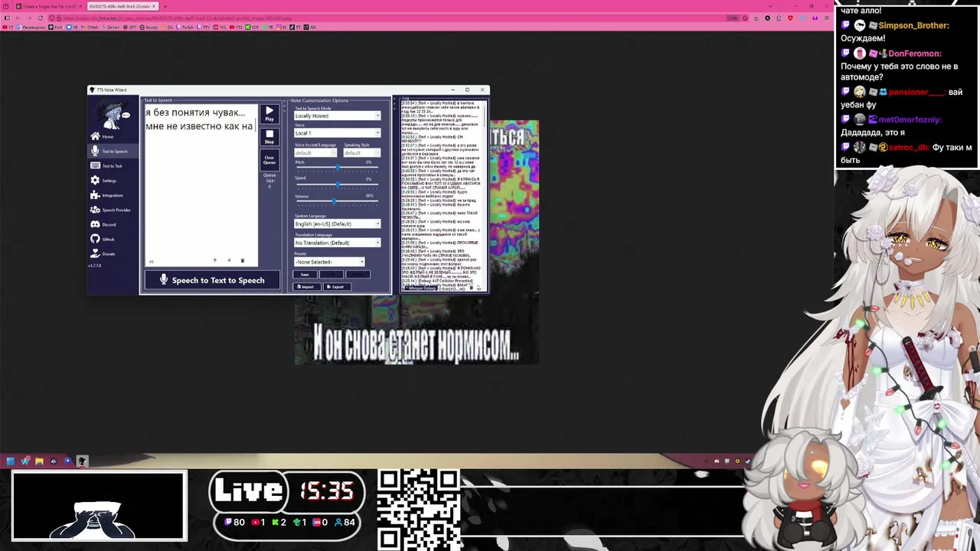
Task: Open the Voice Accent/Language dropdown
Action: pos(315,152)
